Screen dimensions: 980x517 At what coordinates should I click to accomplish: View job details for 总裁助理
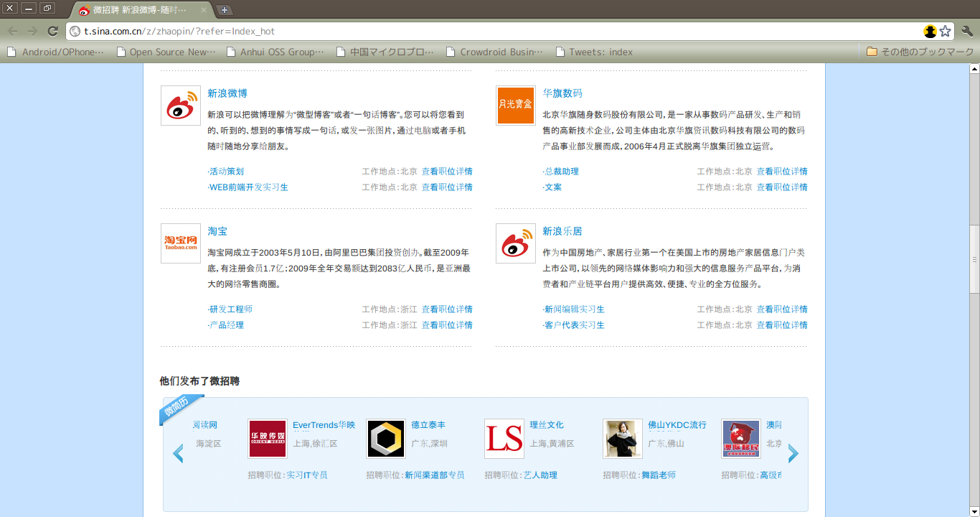tap(782, 172)
